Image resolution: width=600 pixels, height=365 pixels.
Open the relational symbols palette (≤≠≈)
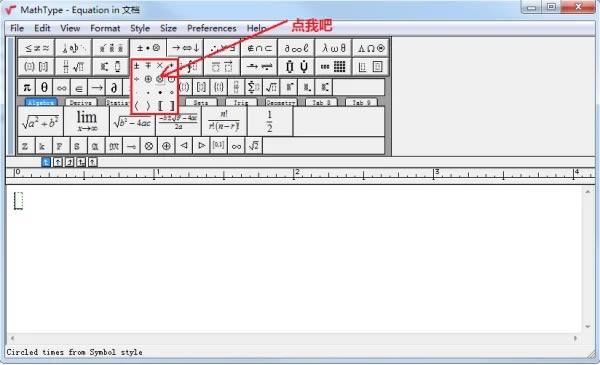[x=37, y=48]
